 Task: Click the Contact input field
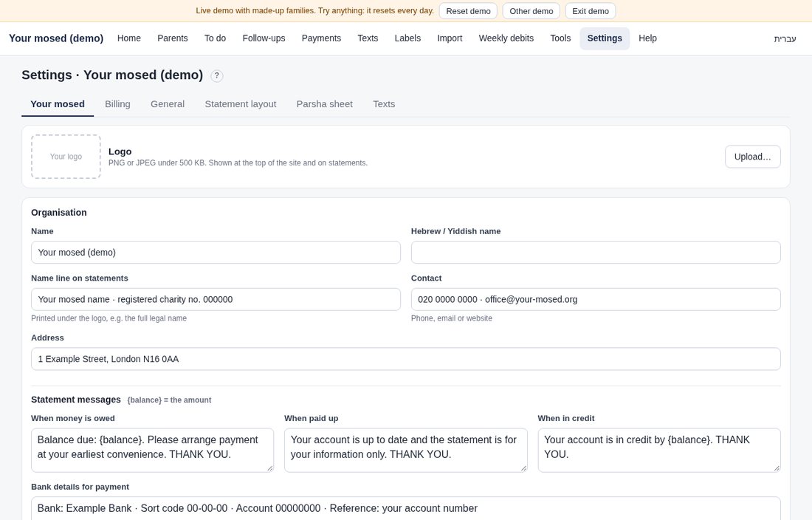596,299
